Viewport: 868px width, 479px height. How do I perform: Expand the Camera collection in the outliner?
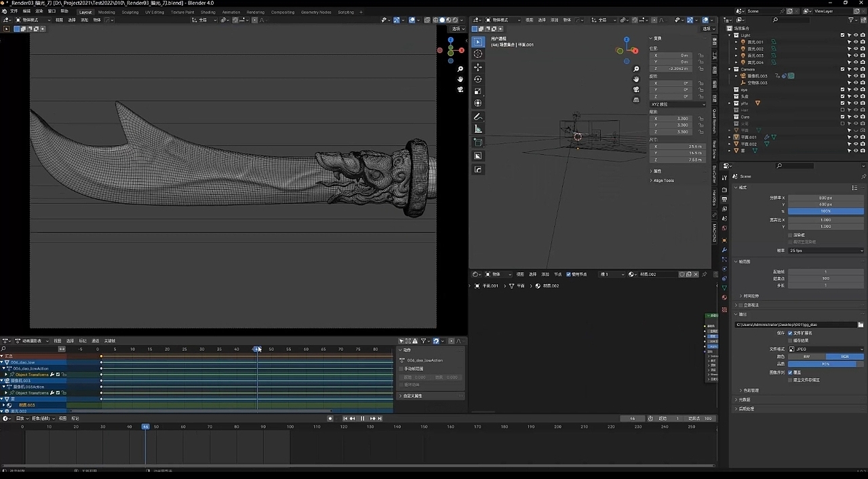731,69
